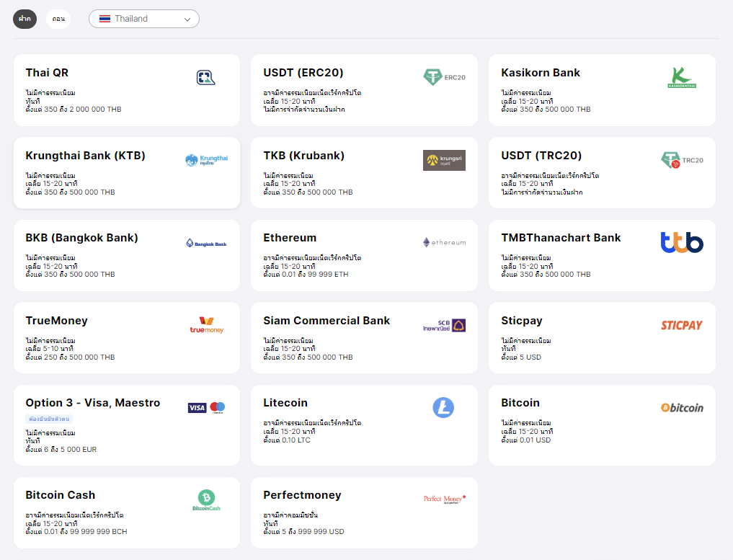This screenshot has height=560, width=733.
Task: Choose Kasikorn Bank deposit method
Action: coord(602,90)
